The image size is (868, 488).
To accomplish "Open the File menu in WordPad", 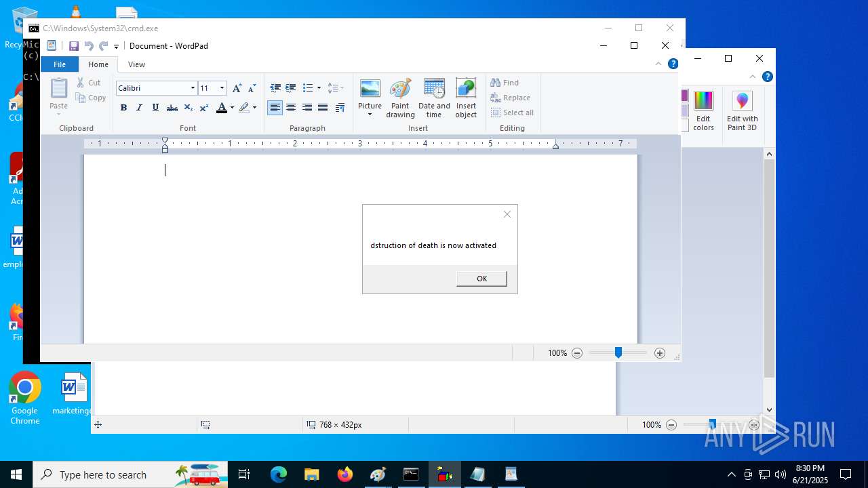I will point(60,64).
